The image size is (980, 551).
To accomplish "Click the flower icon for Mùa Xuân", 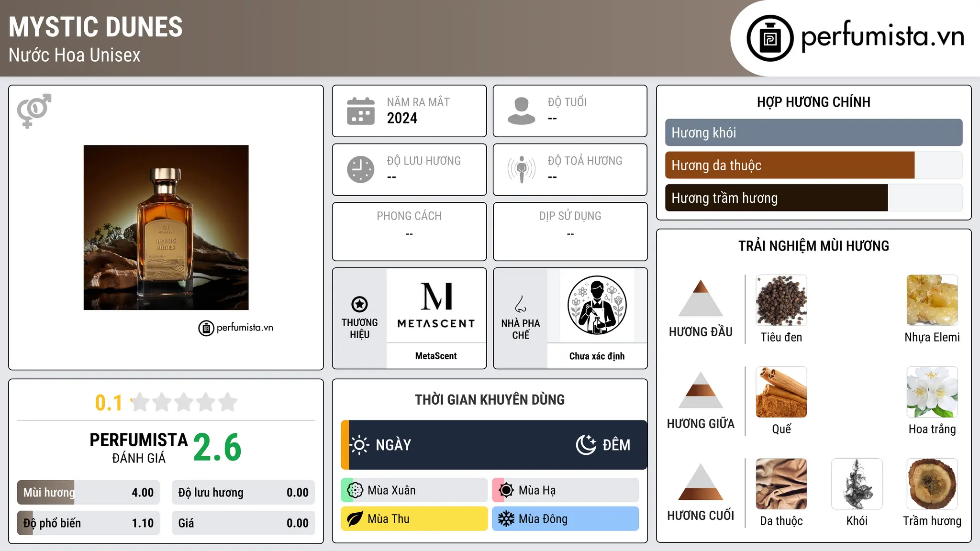I will pos(355,490).
